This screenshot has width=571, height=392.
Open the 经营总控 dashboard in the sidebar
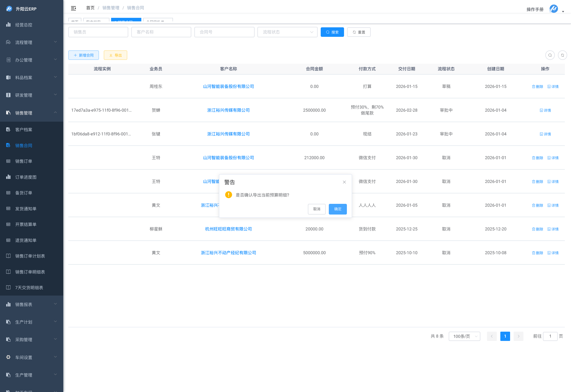(24, 25)
